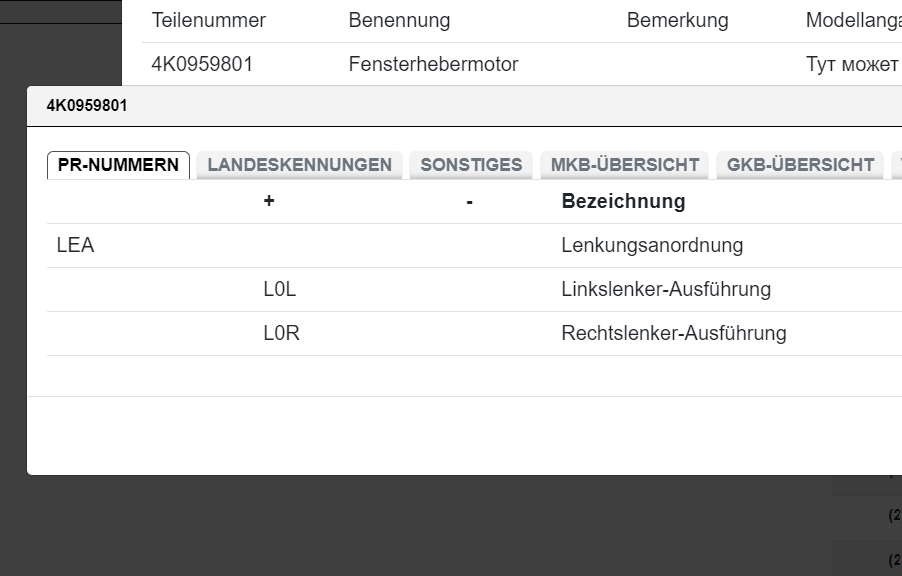Select the LEA PR family code

[75, 245]
